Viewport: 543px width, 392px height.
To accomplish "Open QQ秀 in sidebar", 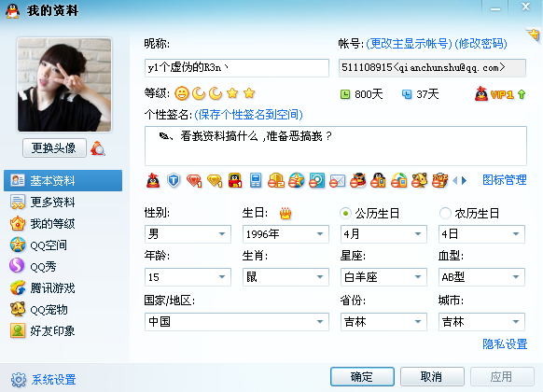I will [x=63, y=267].
